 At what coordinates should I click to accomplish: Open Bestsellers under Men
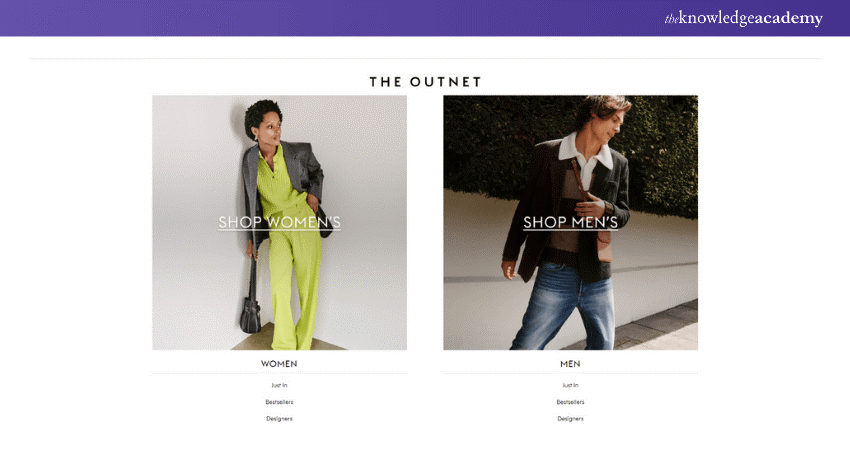pyautogui.click(x=570, y=402)
